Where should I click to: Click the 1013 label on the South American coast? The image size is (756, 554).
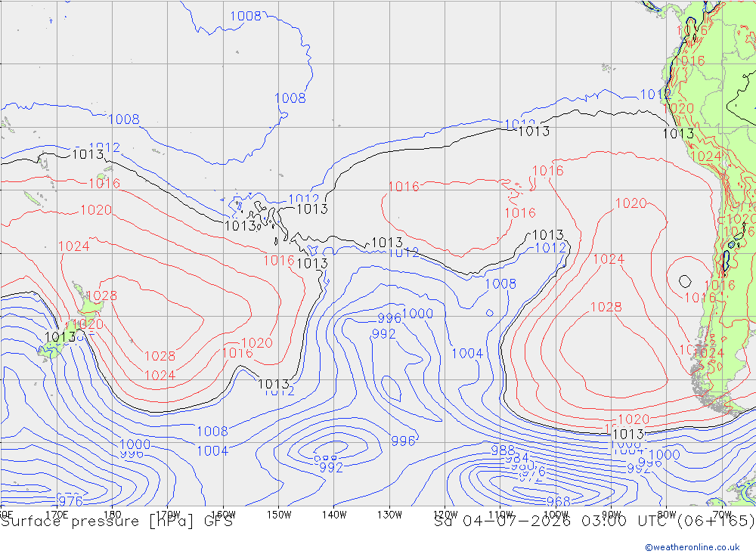(x=678, y=134)
